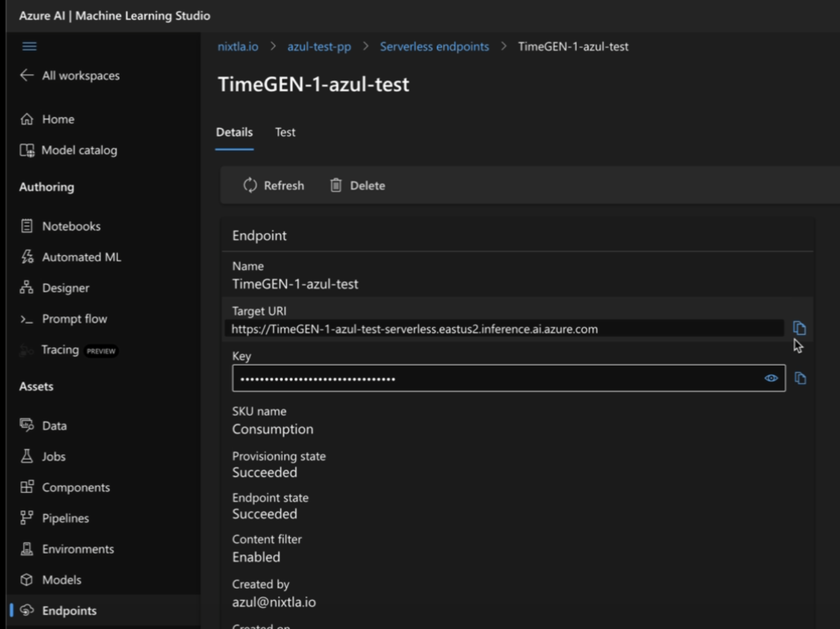Open Pipelines under Assets
840x629 pixels.
click(x=65, y=518)
